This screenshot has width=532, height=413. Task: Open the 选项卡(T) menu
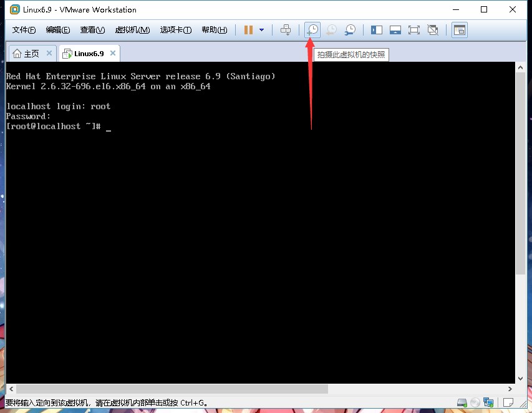click(176, 30)
